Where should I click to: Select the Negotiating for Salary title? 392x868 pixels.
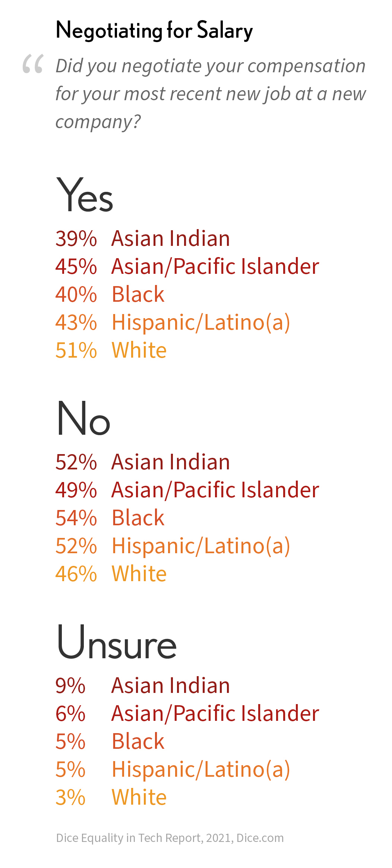[154, 31]
